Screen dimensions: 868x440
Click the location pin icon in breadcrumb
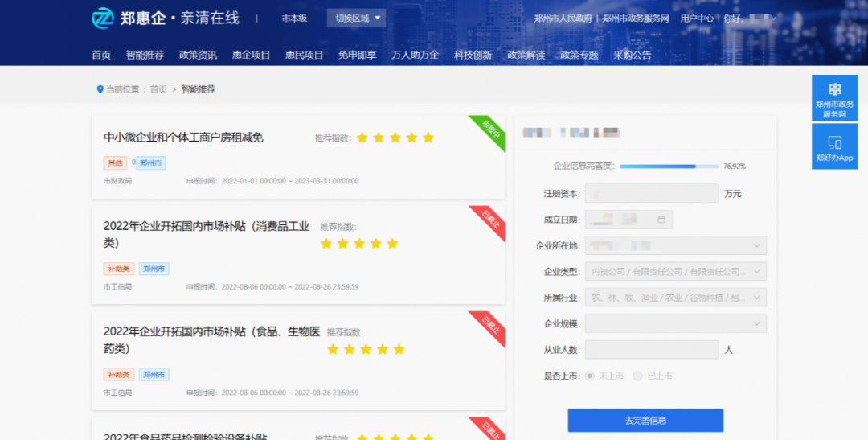100,89
